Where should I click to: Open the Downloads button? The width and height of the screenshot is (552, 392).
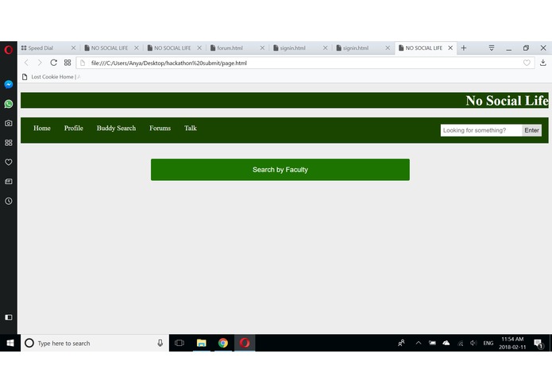pyautogui.click(x=542, y=63)
